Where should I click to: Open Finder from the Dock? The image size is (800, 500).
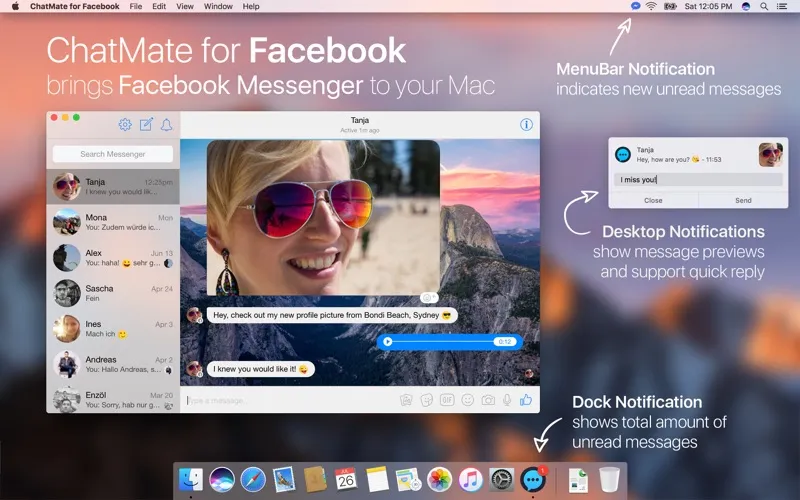click(191, 480)
